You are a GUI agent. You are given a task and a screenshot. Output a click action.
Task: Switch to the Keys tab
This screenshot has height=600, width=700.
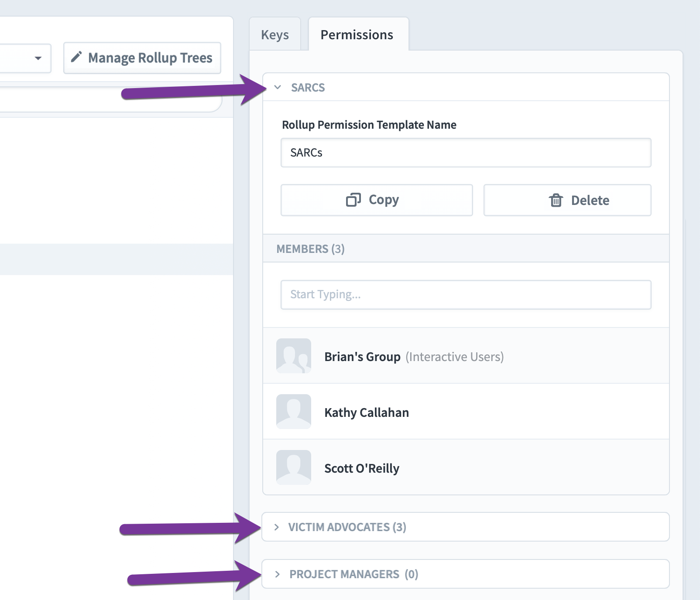[x=275, y=34]
